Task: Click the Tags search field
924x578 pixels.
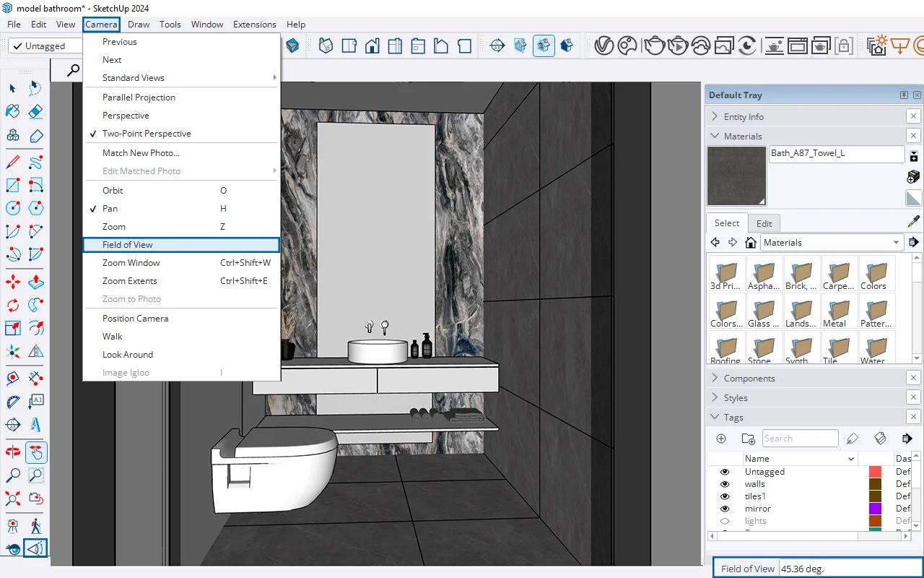Action: [x=801, y=438]
